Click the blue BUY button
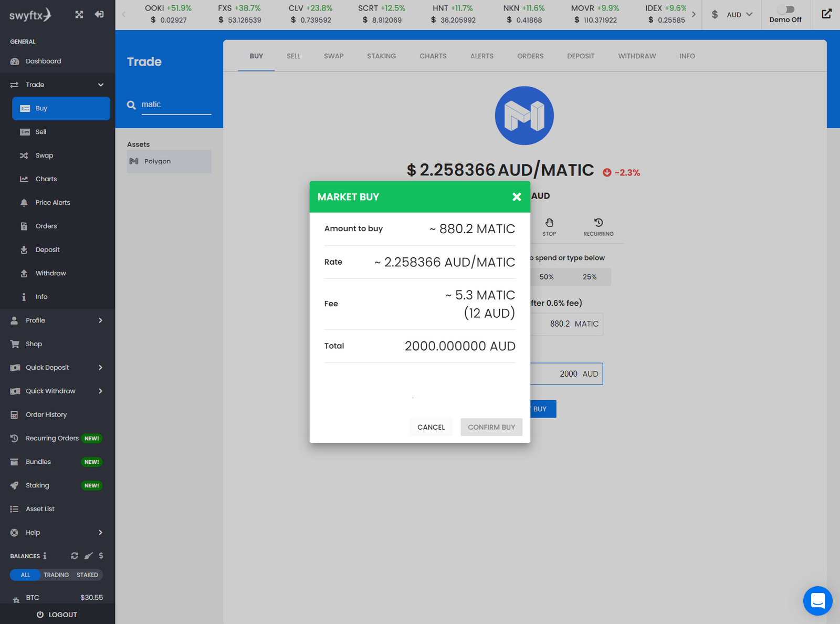This screenshot has width=840, height=624. point(542,409)
